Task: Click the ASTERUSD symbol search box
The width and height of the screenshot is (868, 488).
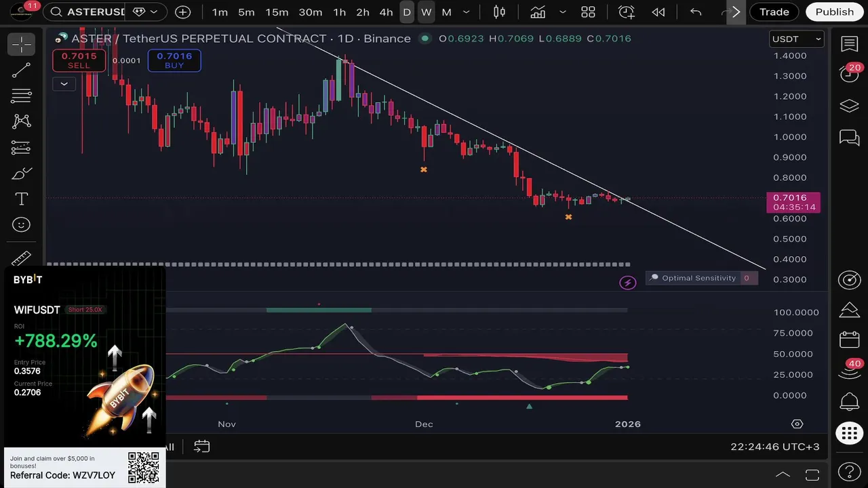Action: (84, 12)
